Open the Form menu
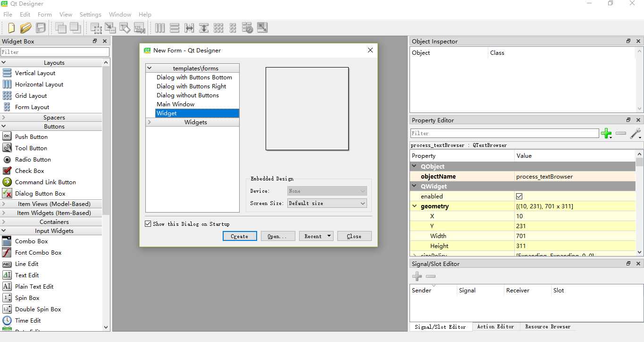This screenshot has width=644, height=342. [x=45, y=14]
